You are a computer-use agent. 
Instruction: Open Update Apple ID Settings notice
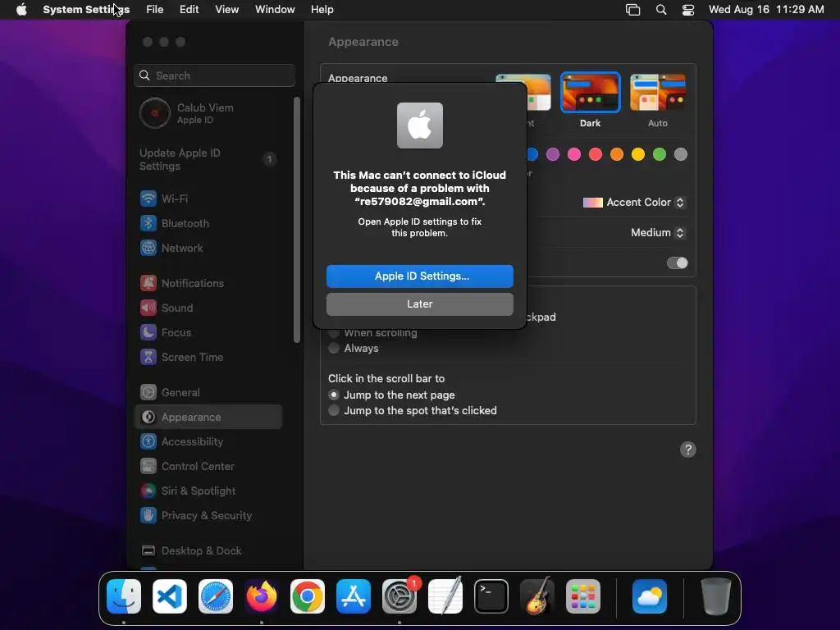tap(208, 160)
